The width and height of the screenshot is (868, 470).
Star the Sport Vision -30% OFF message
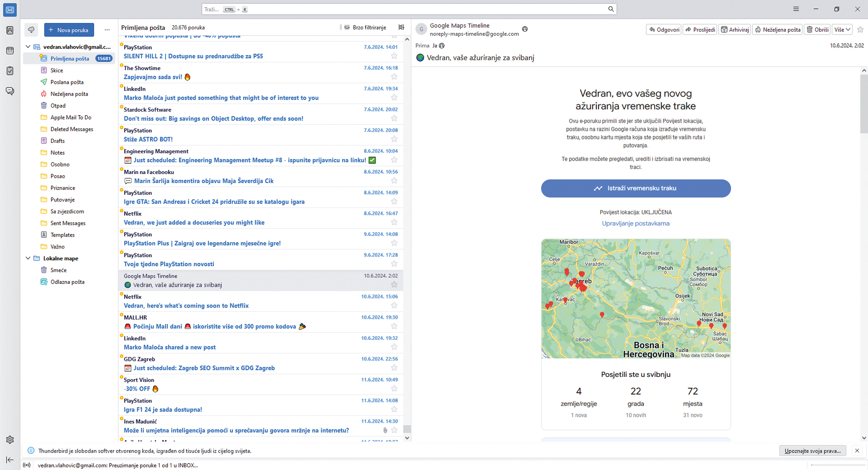[394, 388]
